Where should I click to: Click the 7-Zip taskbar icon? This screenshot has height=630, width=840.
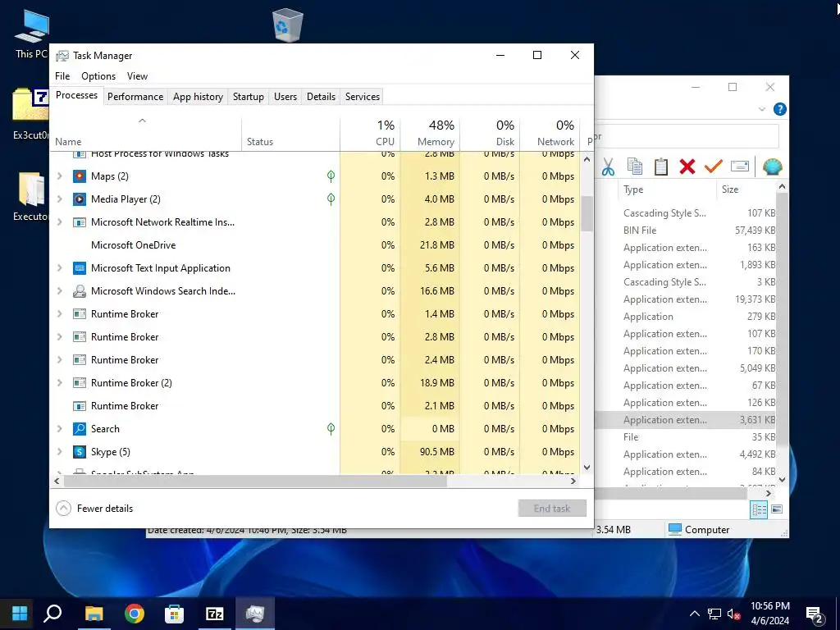pos(214,614)
